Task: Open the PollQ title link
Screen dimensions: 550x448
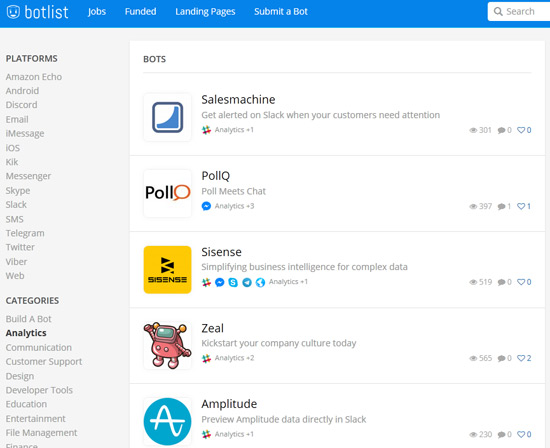Action: (216, 176)
